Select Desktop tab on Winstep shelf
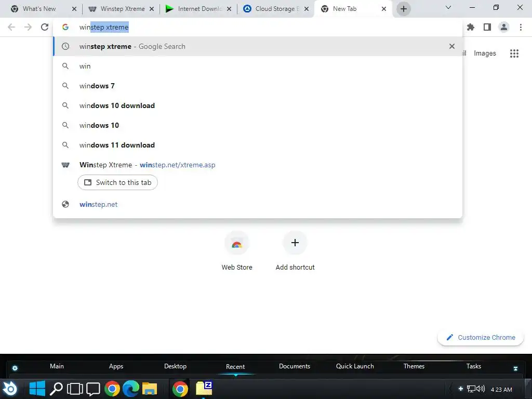Image resolution: width=532 pixels, height=399 pixels. click(175, 366)
